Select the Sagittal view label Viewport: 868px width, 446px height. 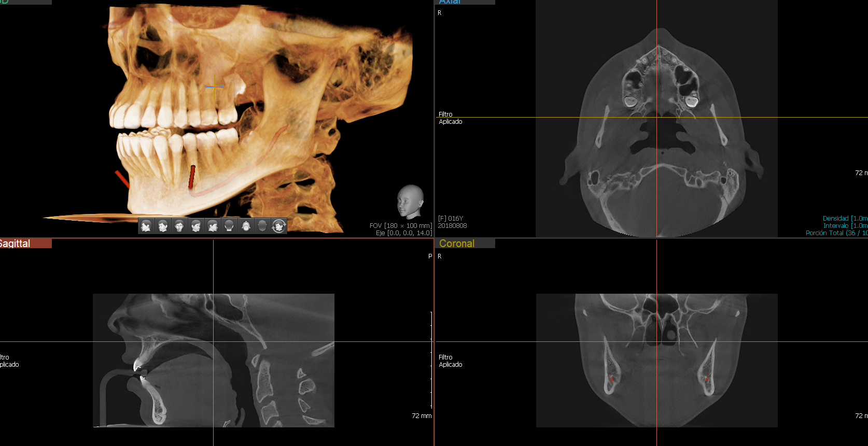[16, 243]
